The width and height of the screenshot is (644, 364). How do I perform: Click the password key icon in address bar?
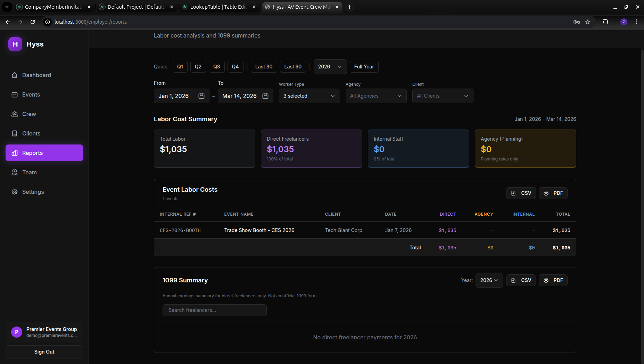click(577, 22)
